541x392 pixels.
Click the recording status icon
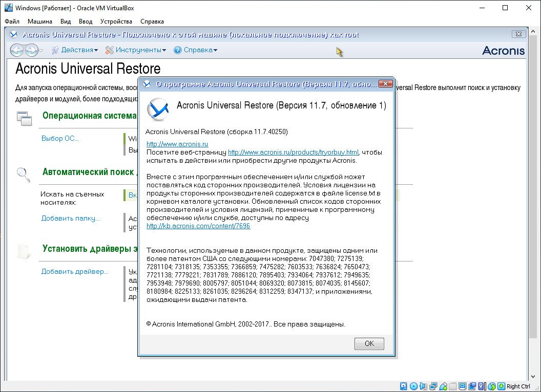pos(472,386)
